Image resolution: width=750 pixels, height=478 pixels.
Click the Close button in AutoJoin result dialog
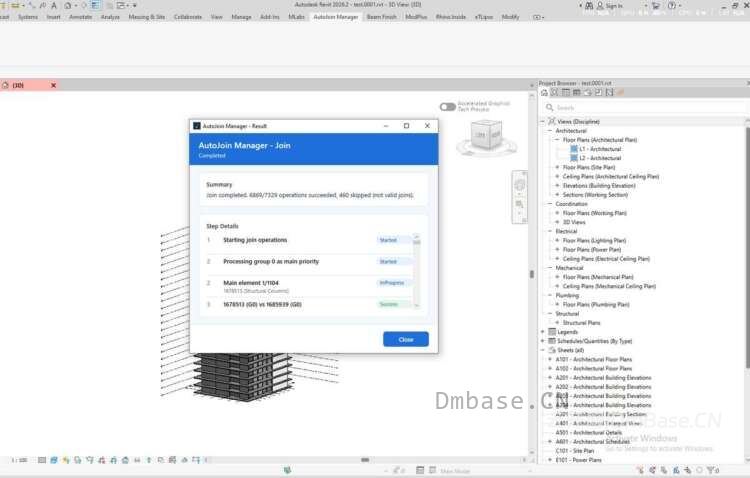point(406,339)
